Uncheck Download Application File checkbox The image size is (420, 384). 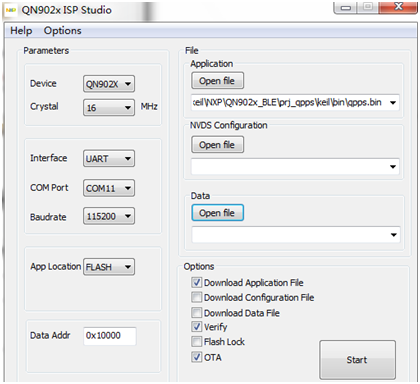tap(196, 283)
